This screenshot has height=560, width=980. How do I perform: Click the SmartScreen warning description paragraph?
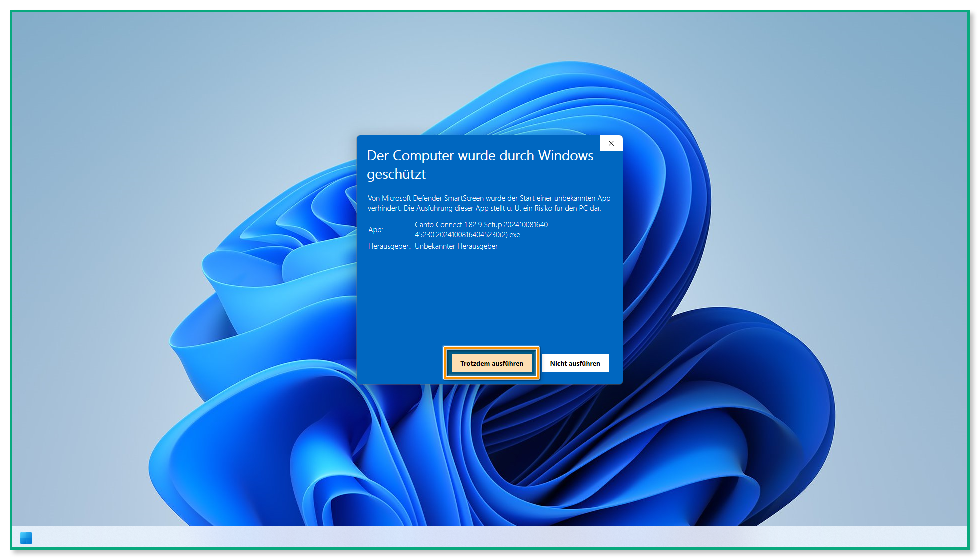[489, 203]
